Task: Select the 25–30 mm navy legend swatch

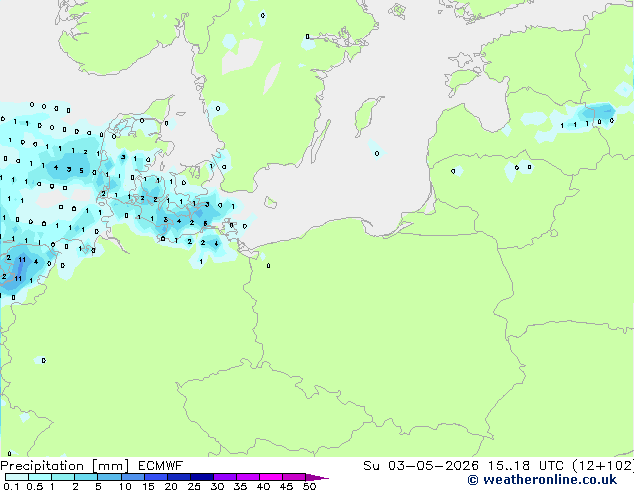Action: [x=201, y=477]
